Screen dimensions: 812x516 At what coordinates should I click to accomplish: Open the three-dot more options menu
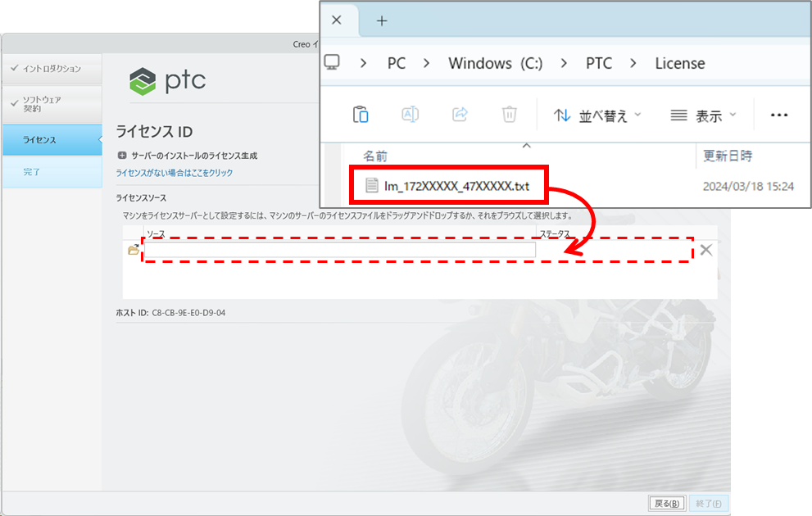coord(778,115)
